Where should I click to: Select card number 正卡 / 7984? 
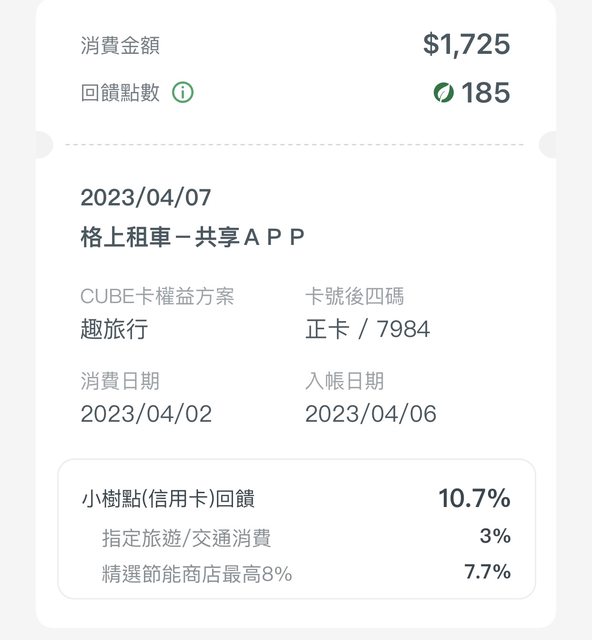pyautogui.click(x=367, y=329)
